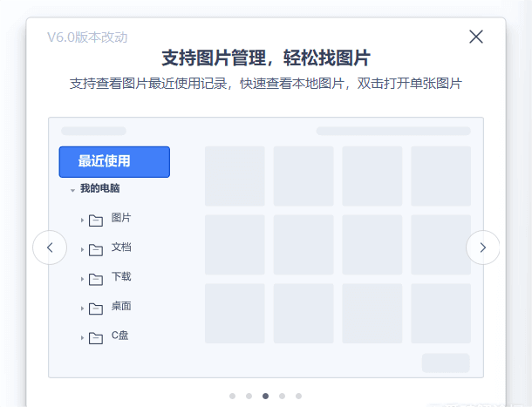
Task: Click the V6.0版本改动 label
Action: [87, 37]
